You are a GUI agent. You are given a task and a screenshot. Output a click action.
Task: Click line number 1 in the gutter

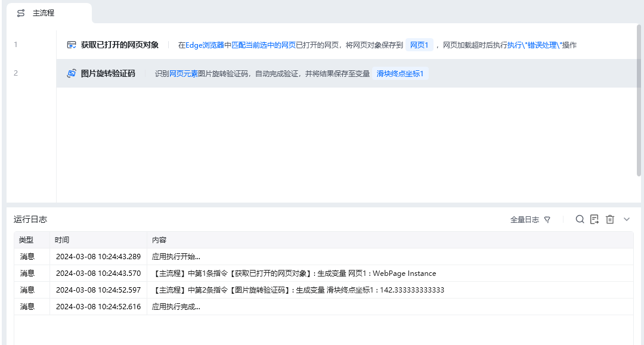tap(16, 44)
